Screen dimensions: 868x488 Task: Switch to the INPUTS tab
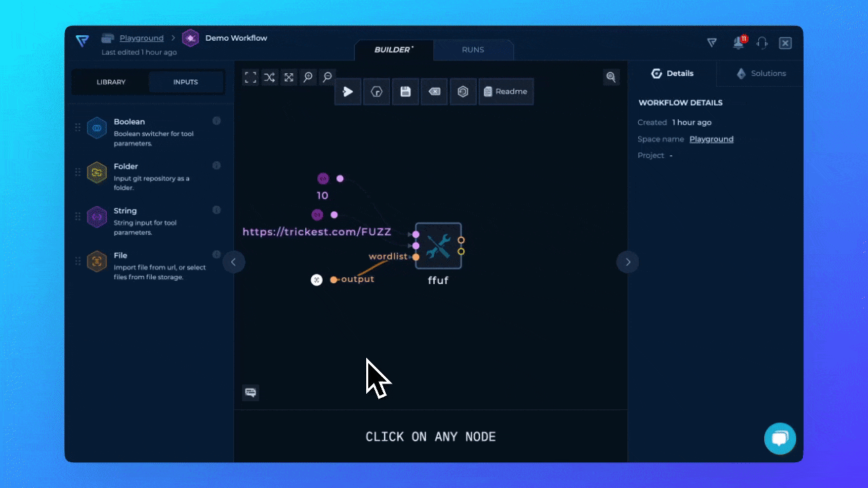[x=186, y=82]
